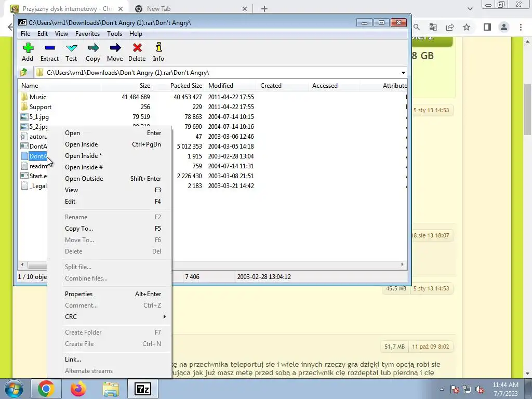Image resolution: width=532 pixels, height=399 pixels.
Task: Click the horizontal scrollbar left arrow
Action: 22,264
